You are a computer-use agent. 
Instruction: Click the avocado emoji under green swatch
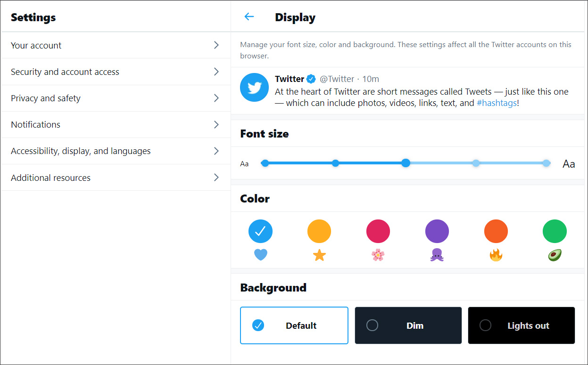(555, 255)
